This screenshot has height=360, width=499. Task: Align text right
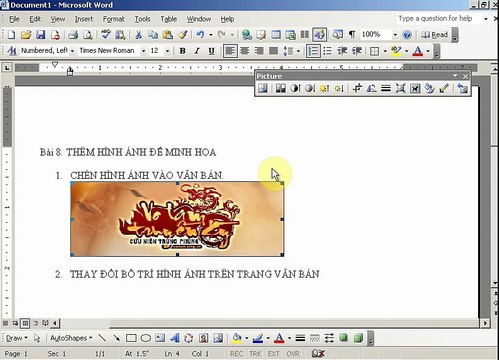[259, 51]
